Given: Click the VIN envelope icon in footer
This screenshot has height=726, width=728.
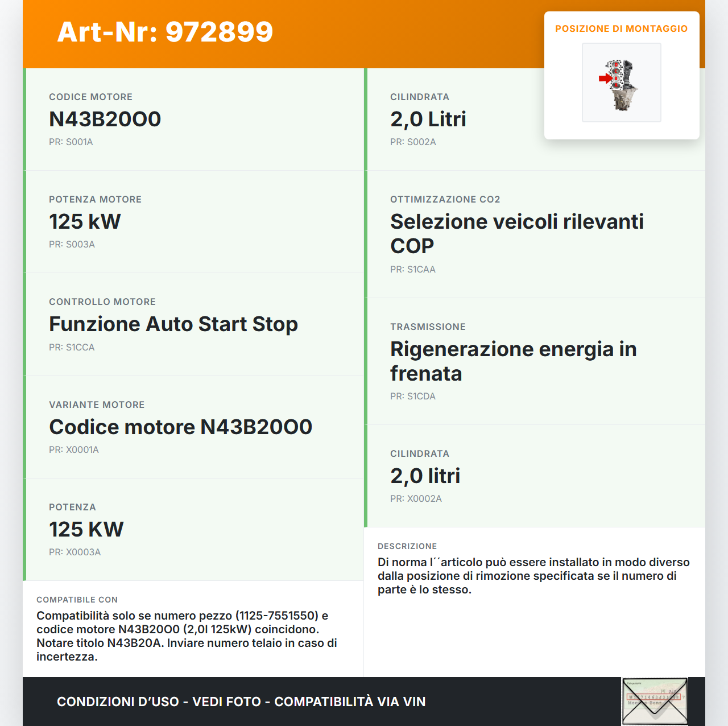Looking at the screenshot, I should [655, 701].
